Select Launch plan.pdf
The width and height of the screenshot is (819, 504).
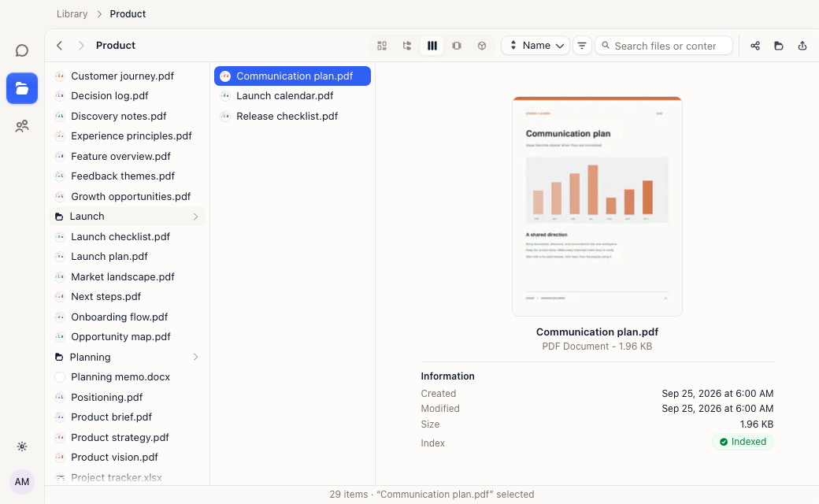(127, 257)
